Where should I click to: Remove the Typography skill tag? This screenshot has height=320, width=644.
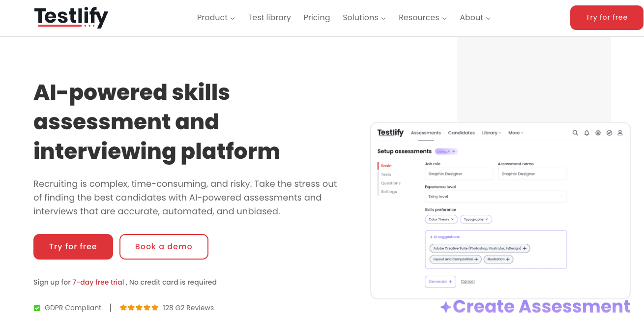pos(487,219)
